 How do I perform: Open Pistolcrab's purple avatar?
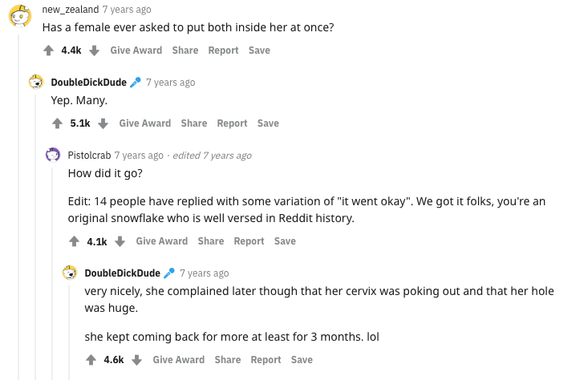[x=53, y=155]
